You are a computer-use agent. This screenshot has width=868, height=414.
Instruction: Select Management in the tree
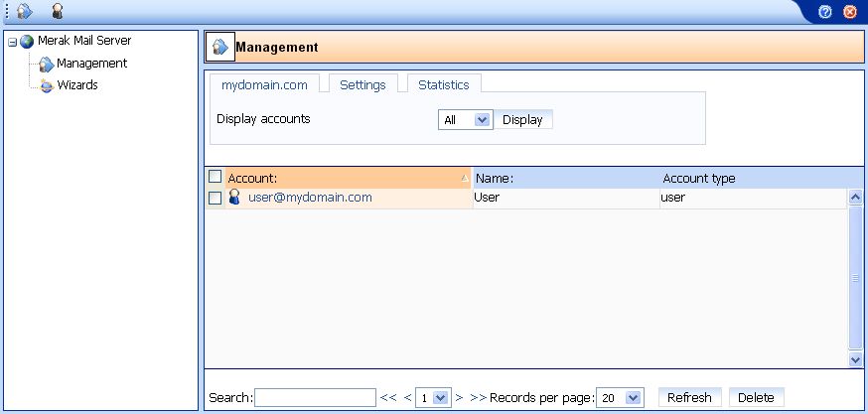[92, 64]
